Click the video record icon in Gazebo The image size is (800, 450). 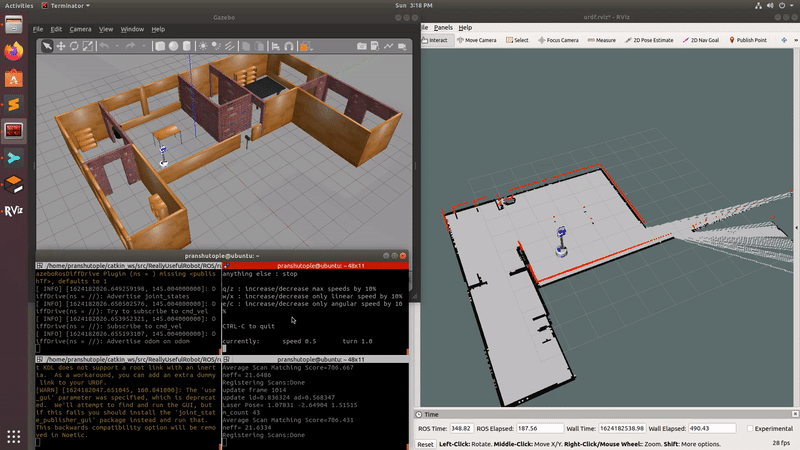click(x=402, y=46)
